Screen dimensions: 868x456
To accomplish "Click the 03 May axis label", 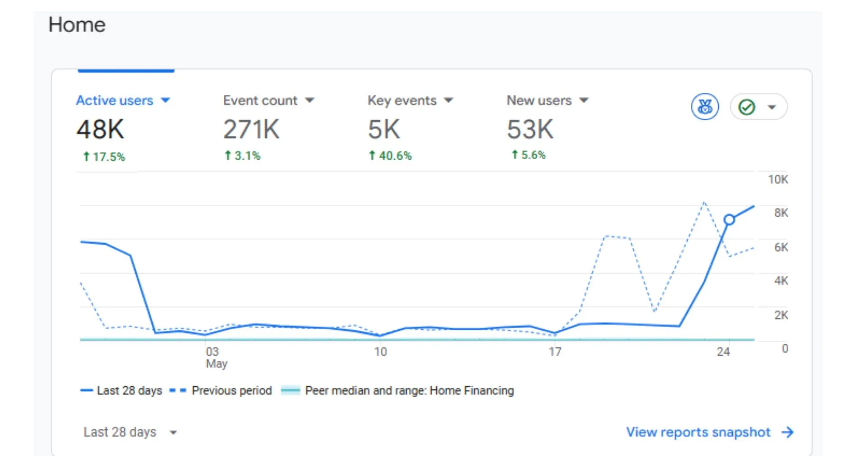I will pyautogui.click(x=216, y=357).
